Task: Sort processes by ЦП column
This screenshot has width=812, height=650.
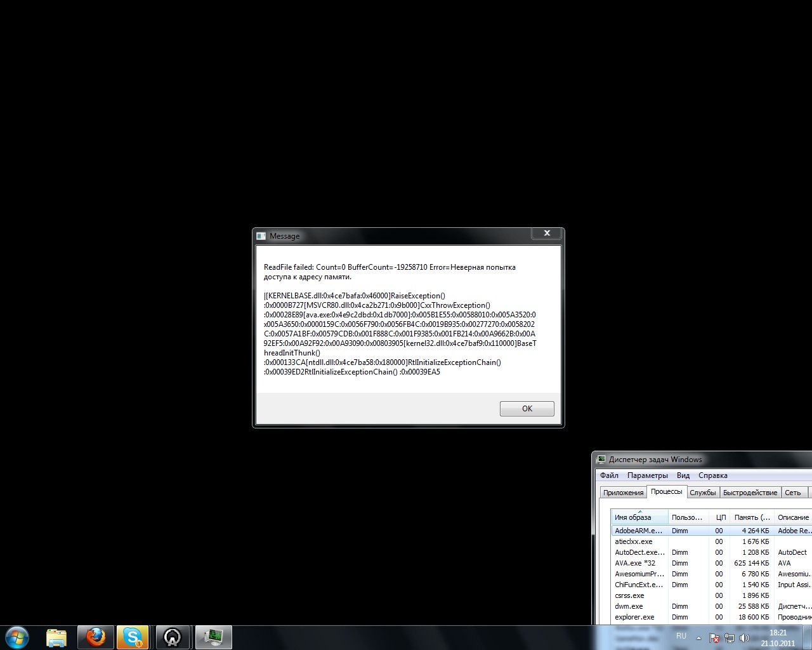Action: (x=719, y=517)
